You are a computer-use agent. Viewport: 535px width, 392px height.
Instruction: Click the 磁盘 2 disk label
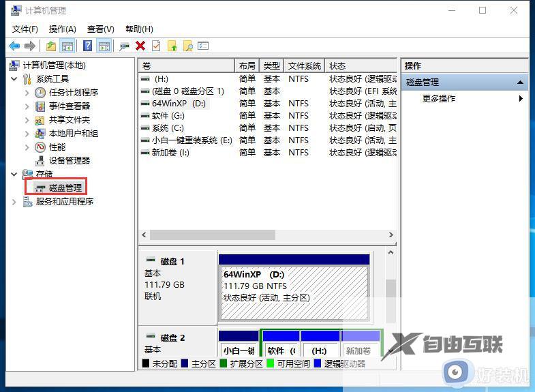click(x=172, y=337)
